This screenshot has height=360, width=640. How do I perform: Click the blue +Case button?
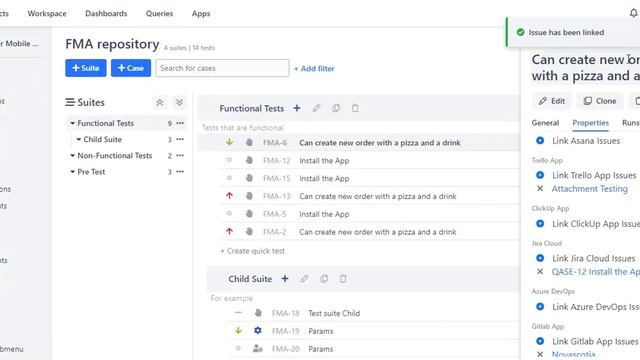(131, 68)
